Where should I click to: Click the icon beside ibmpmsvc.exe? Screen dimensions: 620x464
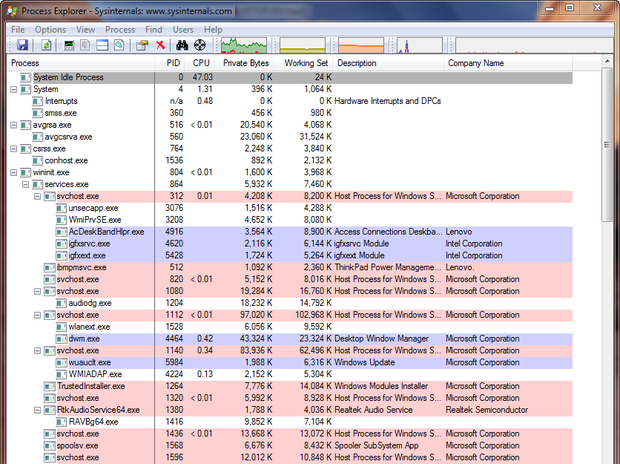[x=49, y=267]
